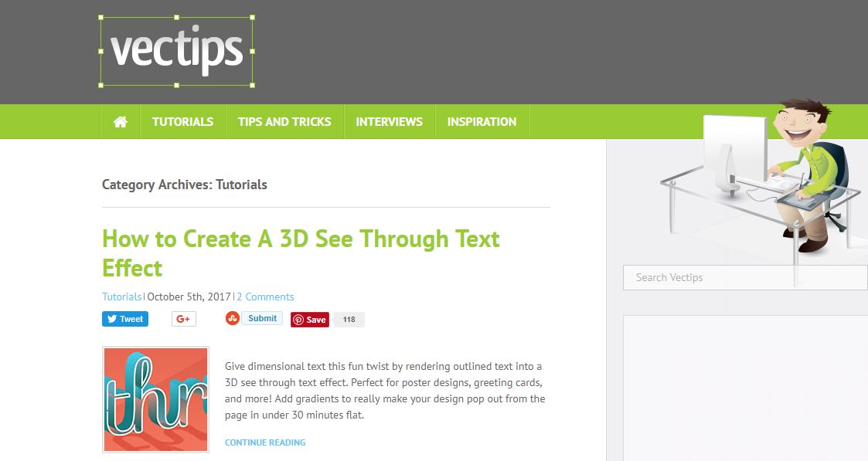
Task: Share the post on Google Plus
Action: [x=184, y=319]
